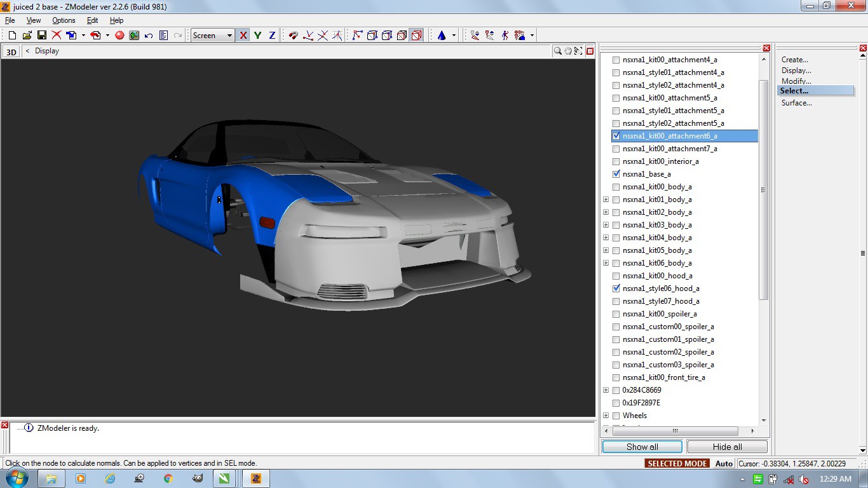Click the red square maximize viewport icon
The image size is (868, 488).
pos(590,51)
